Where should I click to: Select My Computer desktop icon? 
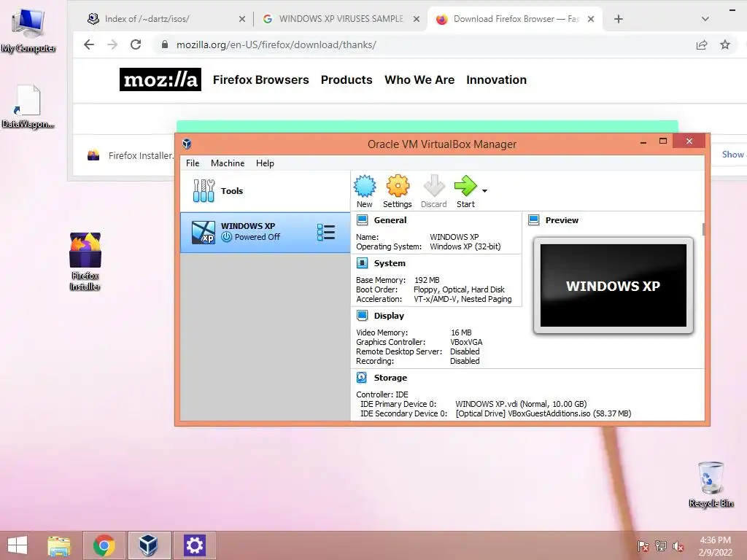tap(28, 31)
